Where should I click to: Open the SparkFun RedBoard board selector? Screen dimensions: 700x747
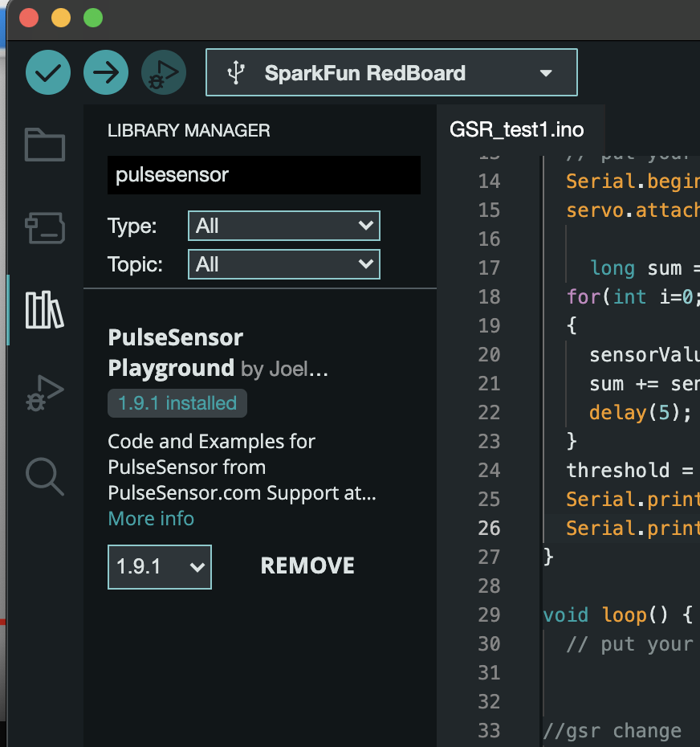point(392,72)
